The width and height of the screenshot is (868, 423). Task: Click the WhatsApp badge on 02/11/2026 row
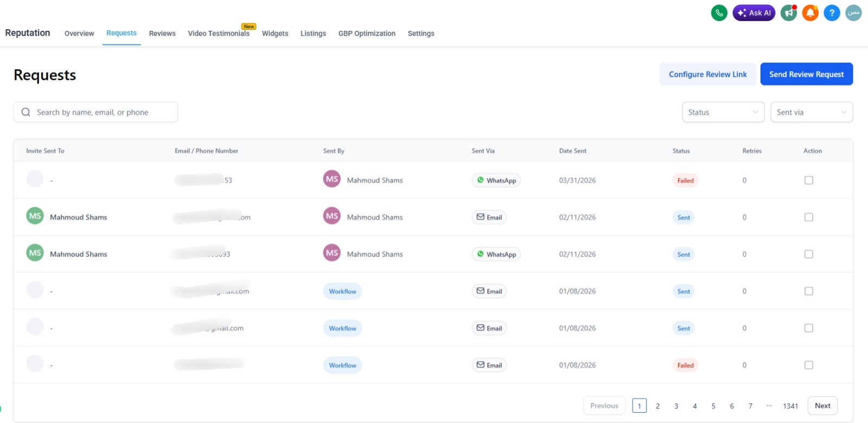point(496,254)
